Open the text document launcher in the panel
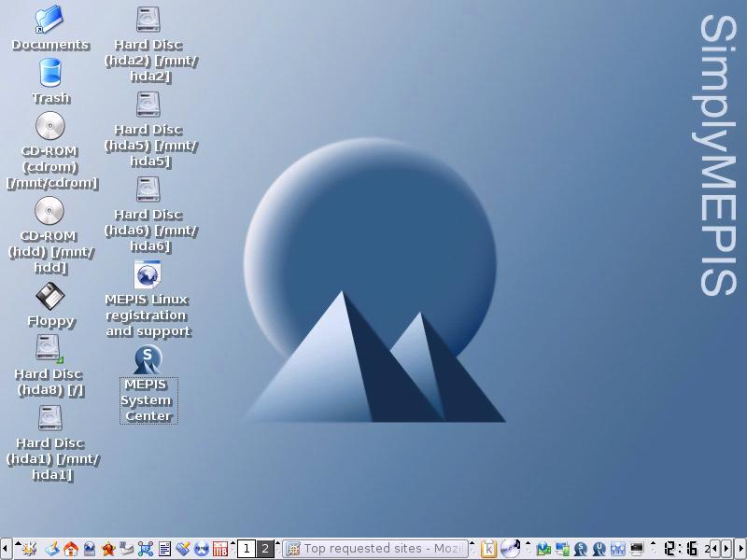The image size is (747, 560). coord(164,549)
